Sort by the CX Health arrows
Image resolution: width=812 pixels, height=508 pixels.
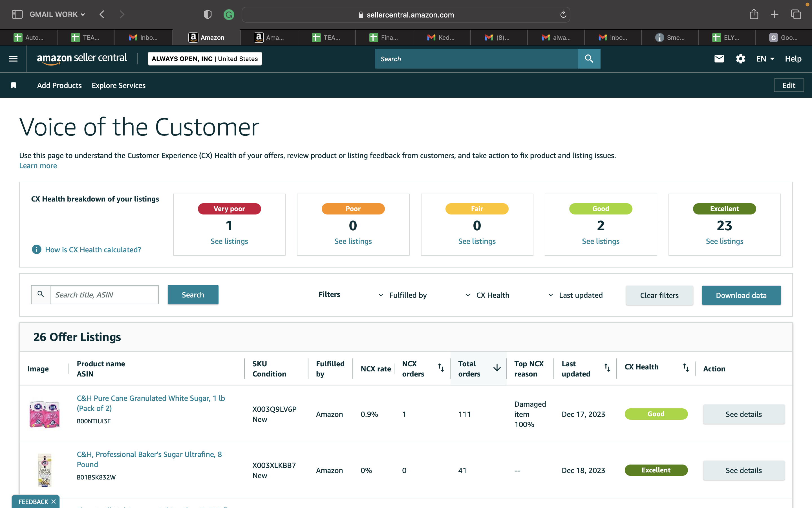686,368
